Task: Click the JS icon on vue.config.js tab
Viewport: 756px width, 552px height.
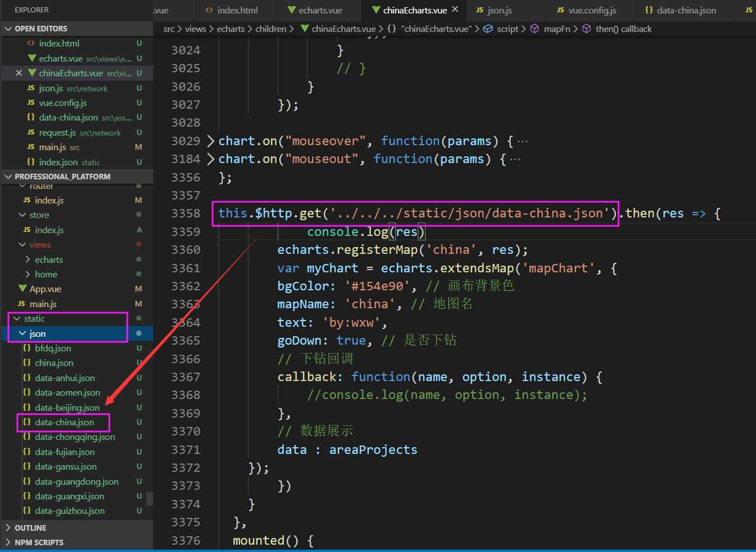Action: [560, 10]
